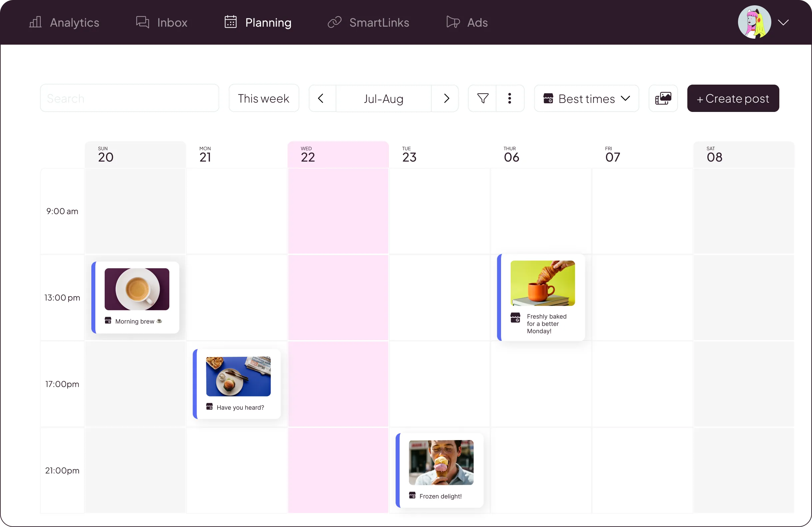Click the Ads megaphone icon

(x=453, y=22)
